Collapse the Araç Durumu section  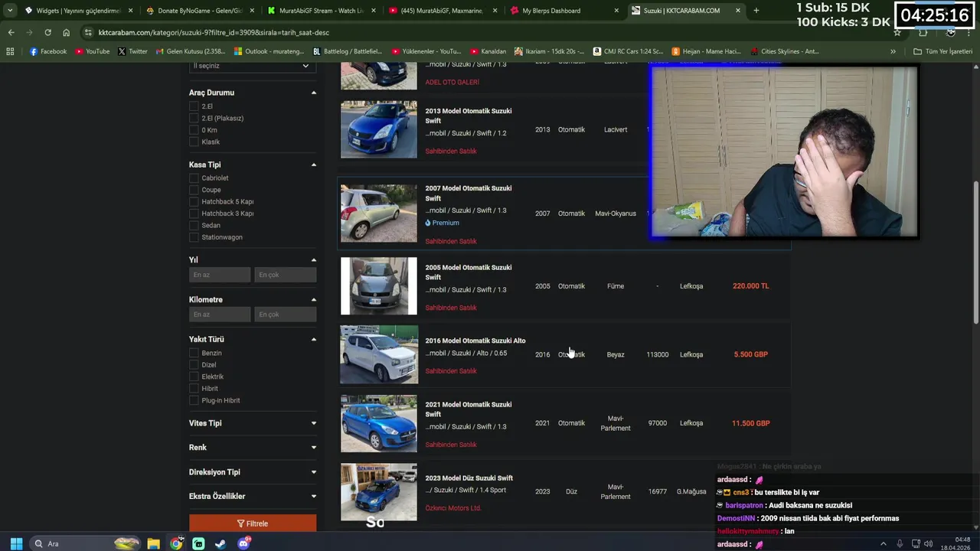313,93
